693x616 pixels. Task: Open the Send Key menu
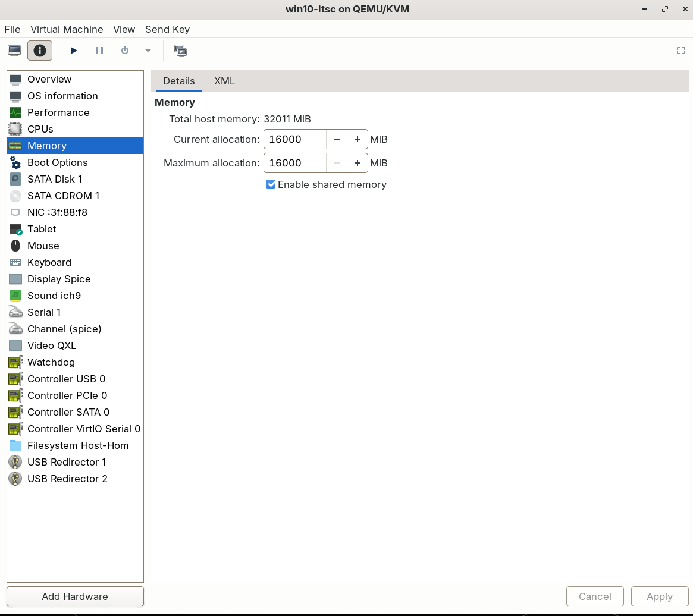click(167, 29)
